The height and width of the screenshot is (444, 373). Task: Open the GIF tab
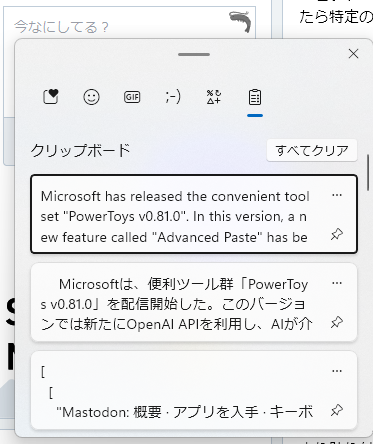coord(132,97)
